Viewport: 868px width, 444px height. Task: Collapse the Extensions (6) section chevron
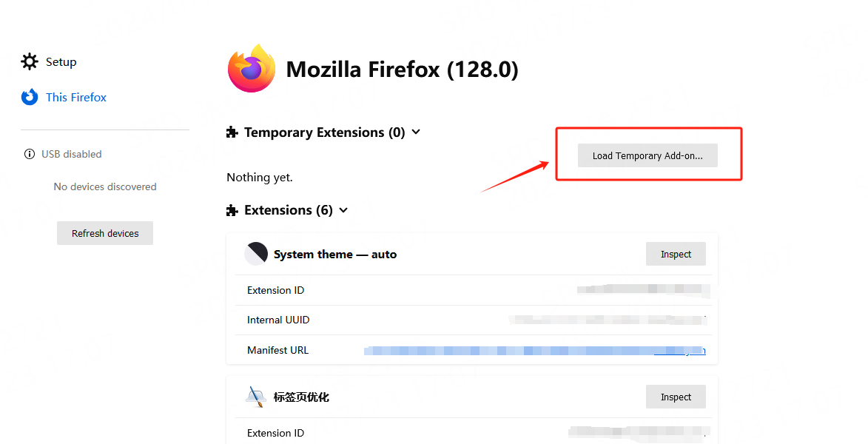pyautogui.click(x=343, y=210)
